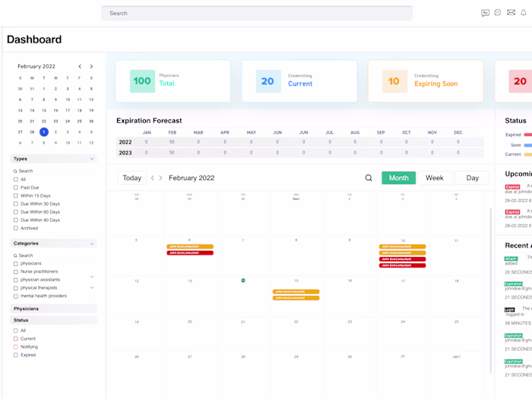This screenshot has width=532, height=399.
Task: Click the calendar vertical scrollbar
Action: tap(491, 290)
